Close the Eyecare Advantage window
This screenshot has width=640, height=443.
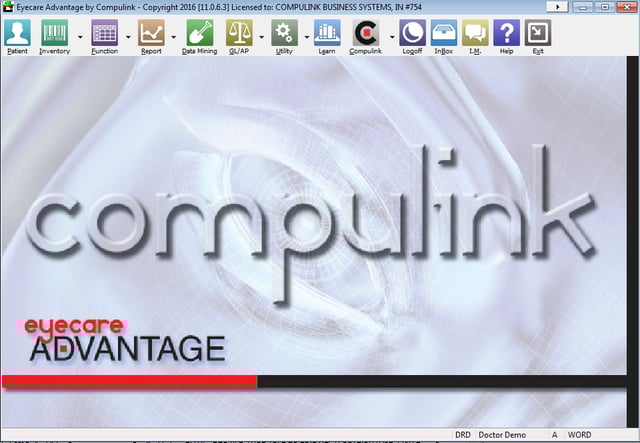click(627, 7)
